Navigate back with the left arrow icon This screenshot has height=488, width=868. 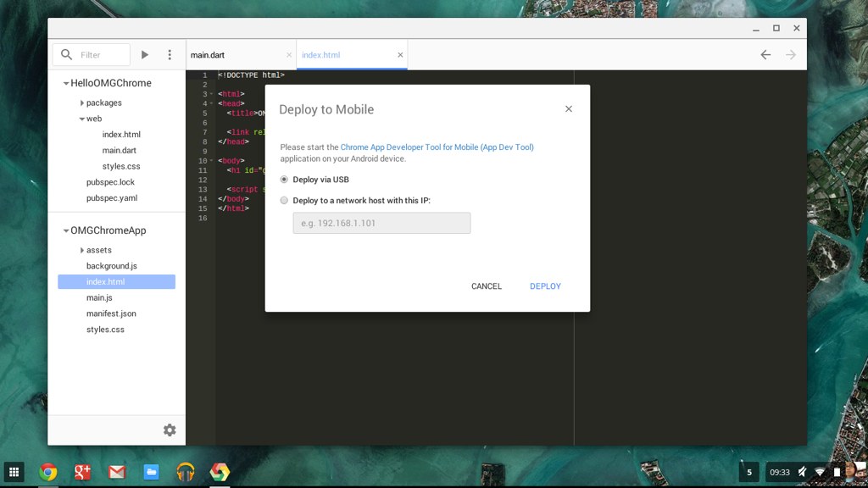(x=765, y=55)
